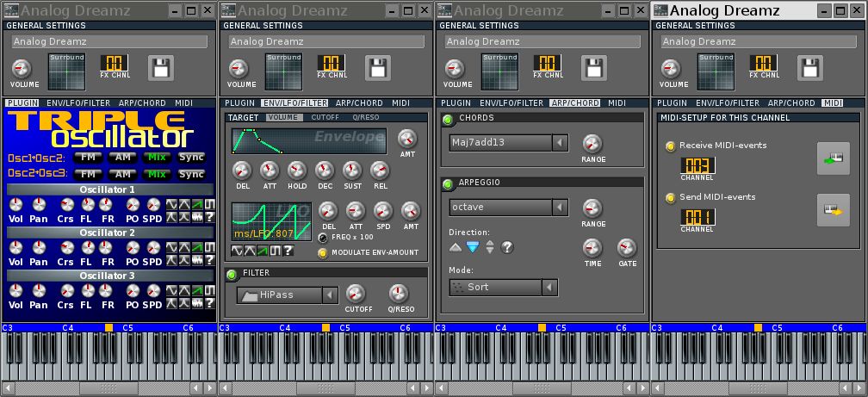Switch to MIDI tab in the arpeggio window
Screen dimensions: 868x397
pyautogui.click(x=617, y=103)
